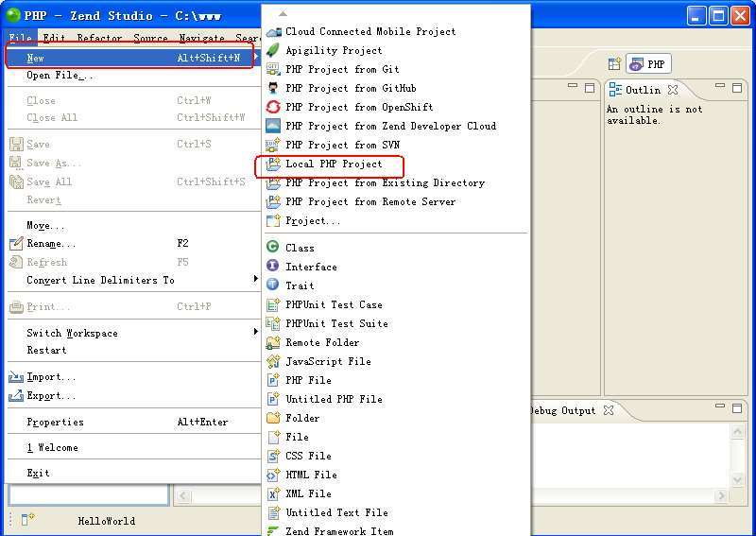Open the Refactor menu

coord(99,38)
